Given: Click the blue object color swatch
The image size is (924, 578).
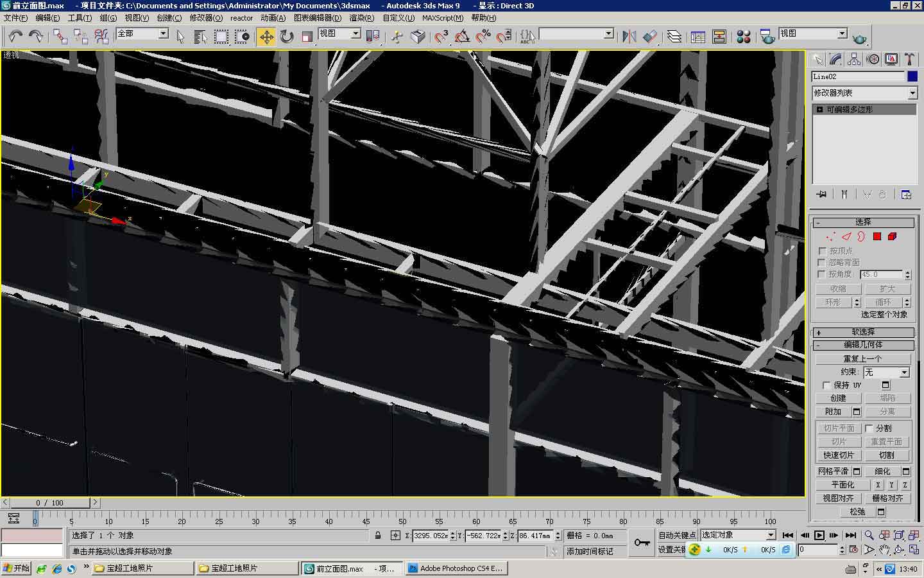Looking at the screenshot, I should [912, 76].
